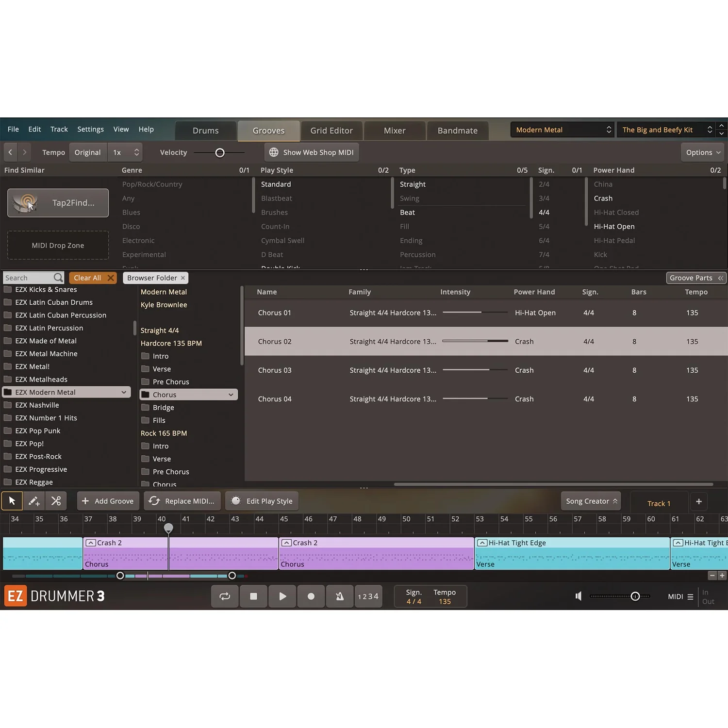Switch to the Bandmate tab
Viewport: 728px width, 728px height.
pos(458,131)
